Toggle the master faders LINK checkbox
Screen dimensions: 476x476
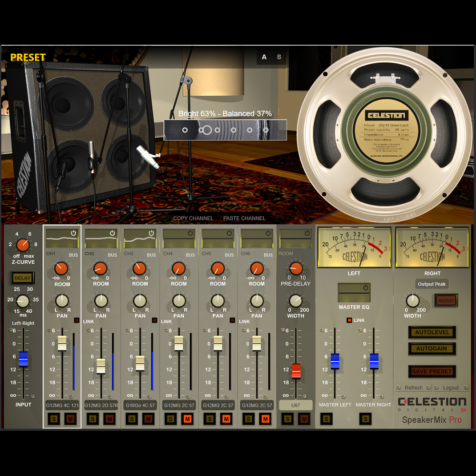349,320
